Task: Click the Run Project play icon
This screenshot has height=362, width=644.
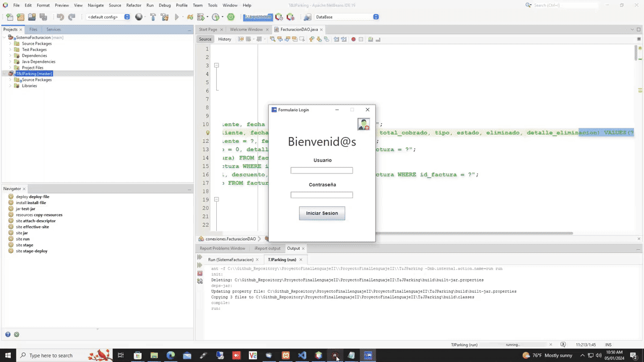Action: (x=177, y=17)
